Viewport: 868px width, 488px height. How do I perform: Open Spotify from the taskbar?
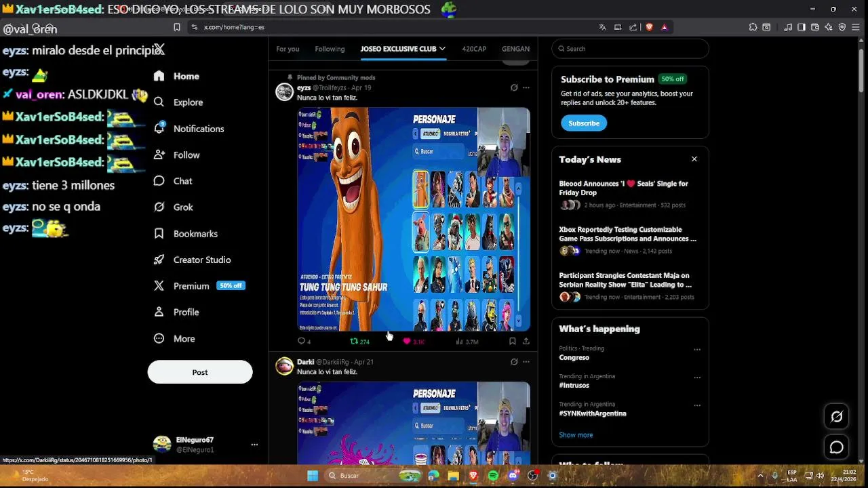coord(493,476)
